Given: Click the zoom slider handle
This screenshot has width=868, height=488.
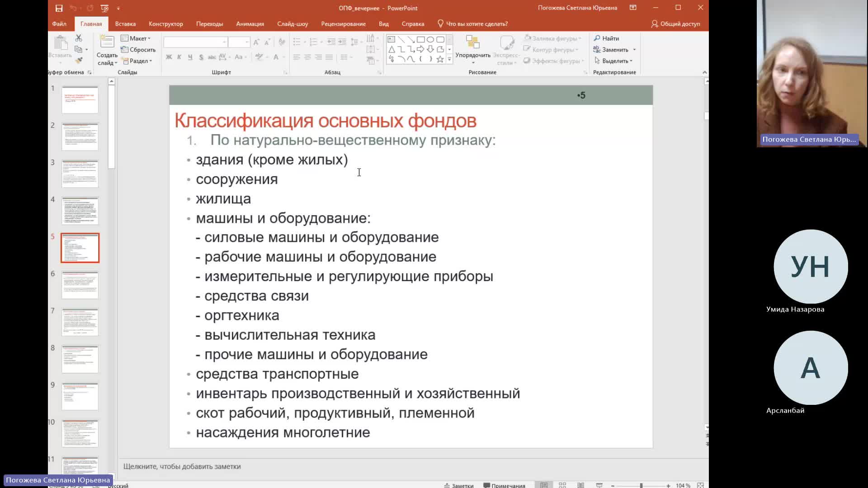Looking at the screenshot, I should pyautogui.click(x=641, y=485).
